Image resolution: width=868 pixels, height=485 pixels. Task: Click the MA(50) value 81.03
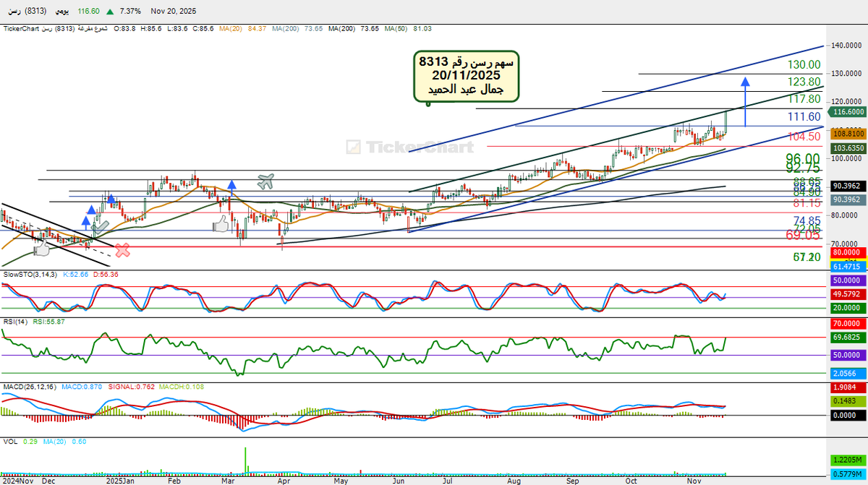click(423, 28)
